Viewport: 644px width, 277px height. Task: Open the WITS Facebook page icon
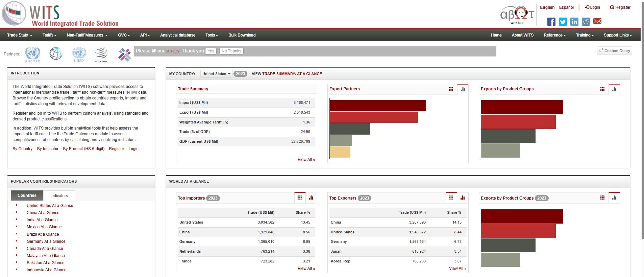click(x=551, y=22)
